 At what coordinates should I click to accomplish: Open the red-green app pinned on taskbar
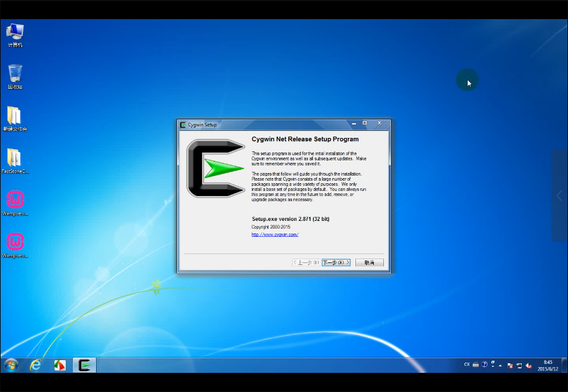point(60,365)
